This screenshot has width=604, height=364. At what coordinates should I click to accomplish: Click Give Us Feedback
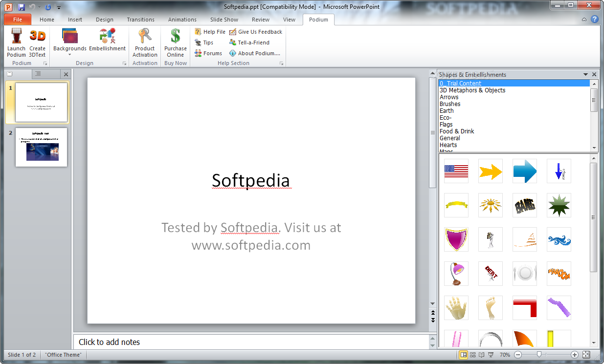(255, 32)
